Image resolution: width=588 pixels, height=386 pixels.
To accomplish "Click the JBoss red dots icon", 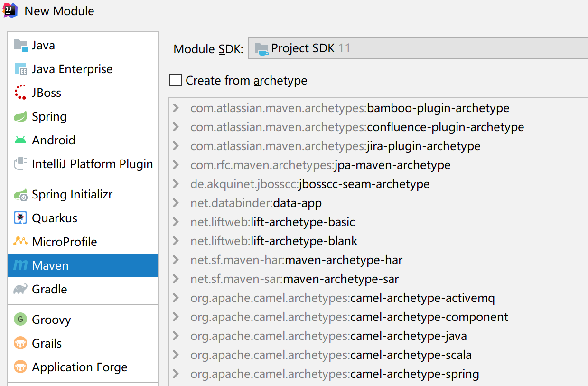I will (20, 93).
